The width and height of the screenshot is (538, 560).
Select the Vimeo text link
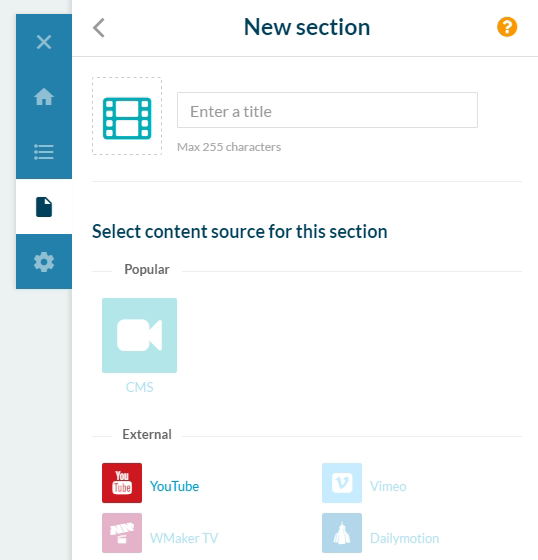click(x=388, y=486)
